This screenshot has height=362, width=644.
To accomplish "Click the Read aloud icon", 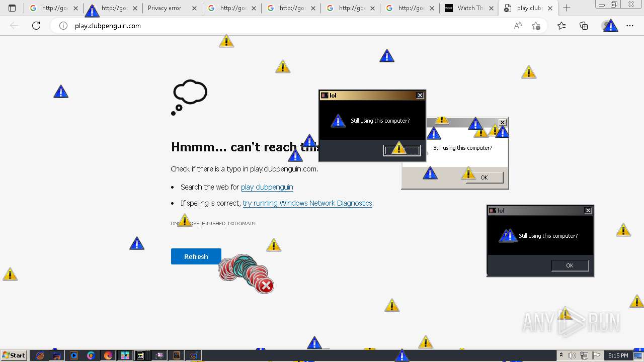I will coord(518,26).
